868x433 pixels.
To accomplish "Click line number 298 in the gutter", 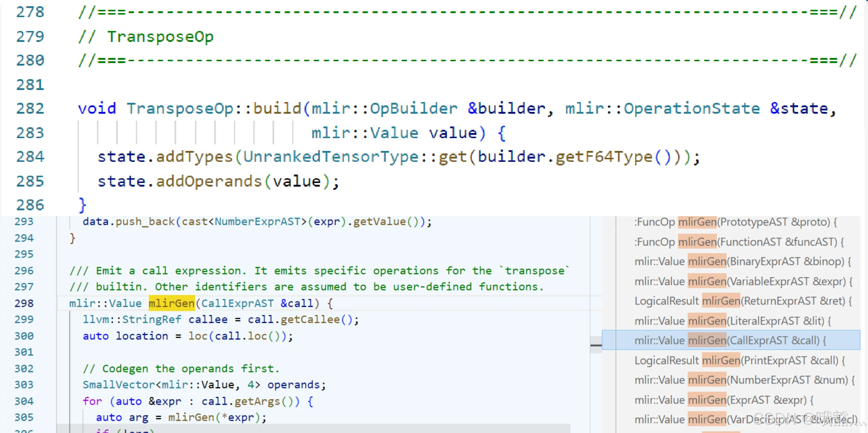I will point(24,303).
